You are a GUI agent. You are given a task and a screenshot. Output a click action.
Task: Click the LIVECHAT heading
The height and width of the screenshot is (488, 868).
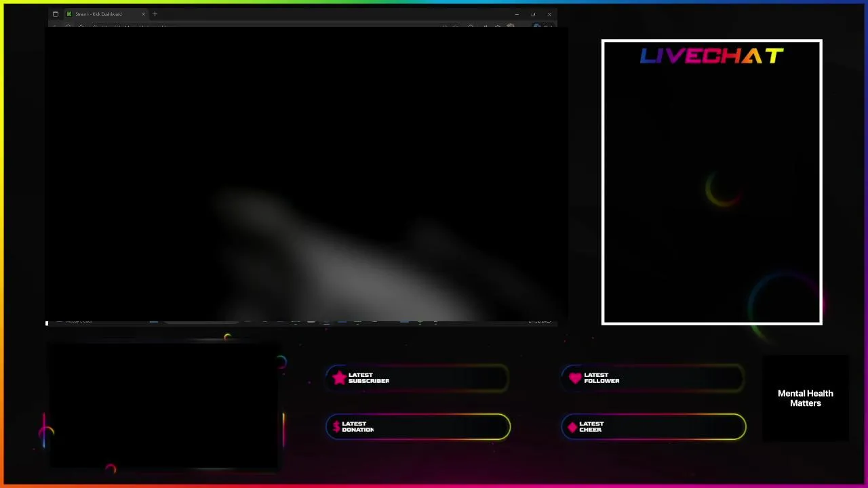click(x=712, y=56)
